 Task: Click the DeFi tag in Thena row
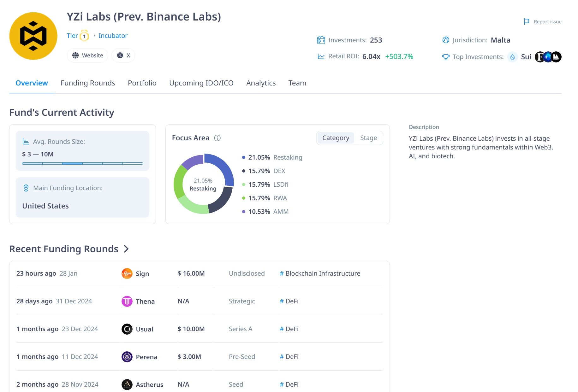point(289,301)
